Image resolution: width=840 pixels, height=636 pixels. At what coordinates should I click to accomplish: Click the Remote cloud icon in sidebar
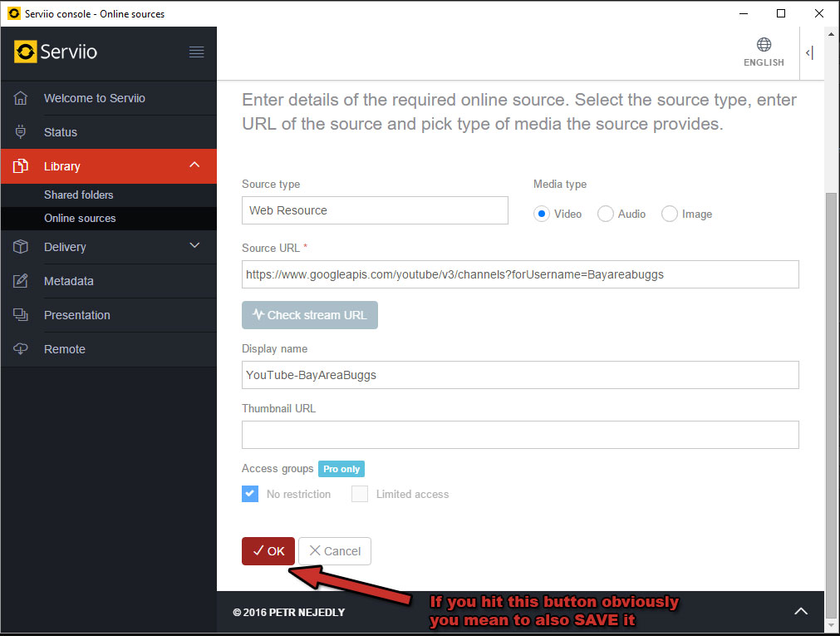tap(22, 349)
